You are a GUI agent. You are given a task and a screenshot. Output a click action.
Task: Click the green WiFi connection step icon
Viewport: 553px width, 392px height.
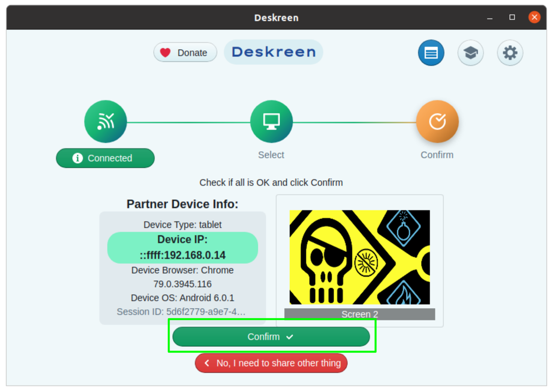click(x=105, y=121)
